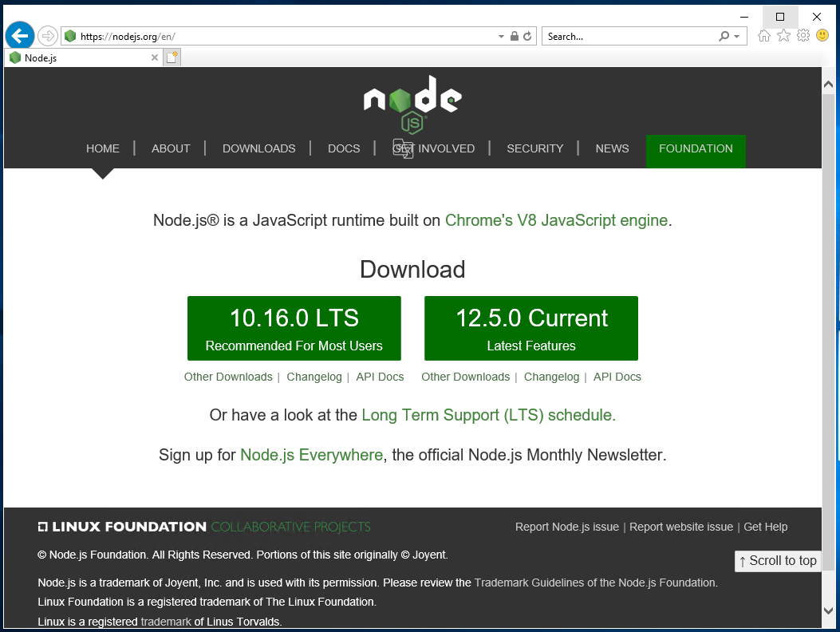The width and height of the screenshot is (840, 632).
Task: Open the green FOUNDATION nav item
Action: click(x=696, y=151)
